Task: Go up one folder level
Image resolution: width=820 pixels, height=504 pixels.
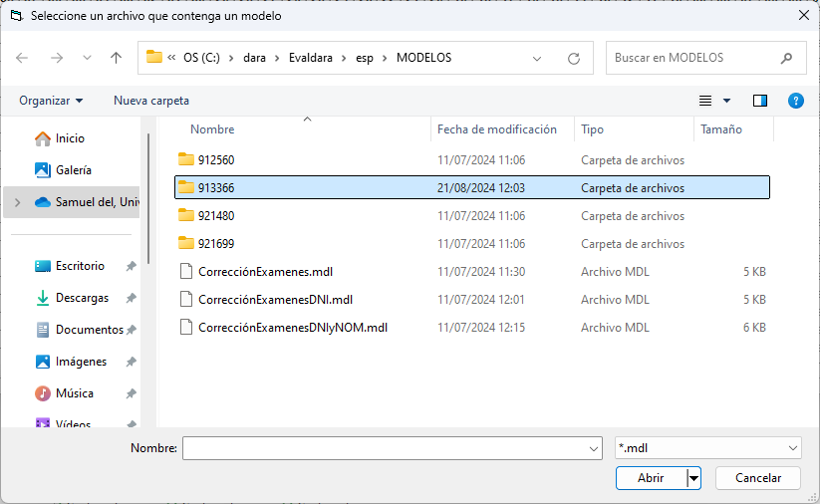Action: point(117,58)
